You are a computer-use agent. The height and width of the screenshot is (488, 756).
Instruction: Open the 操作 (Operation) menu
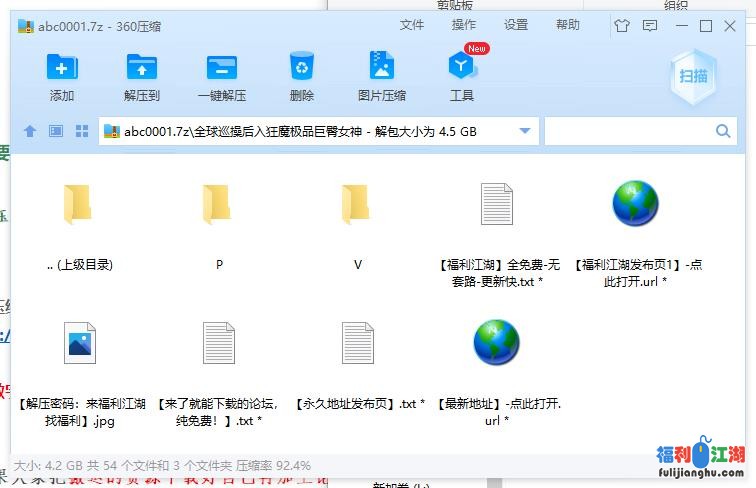(464, 25)
